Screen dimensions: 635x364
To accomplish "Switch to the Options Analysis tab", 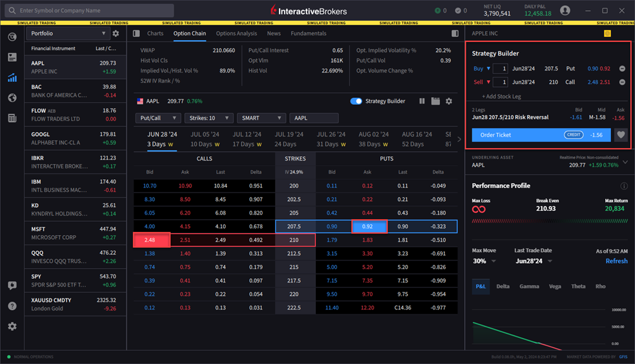I will 236,34.
